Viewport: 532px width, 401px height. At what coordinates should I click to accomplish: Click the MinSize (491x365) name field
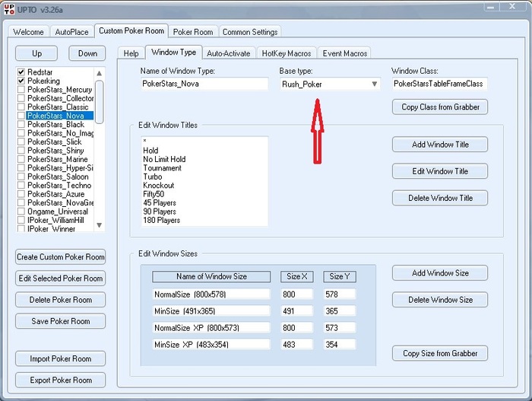pyautogui.click(x=211, y=311)
